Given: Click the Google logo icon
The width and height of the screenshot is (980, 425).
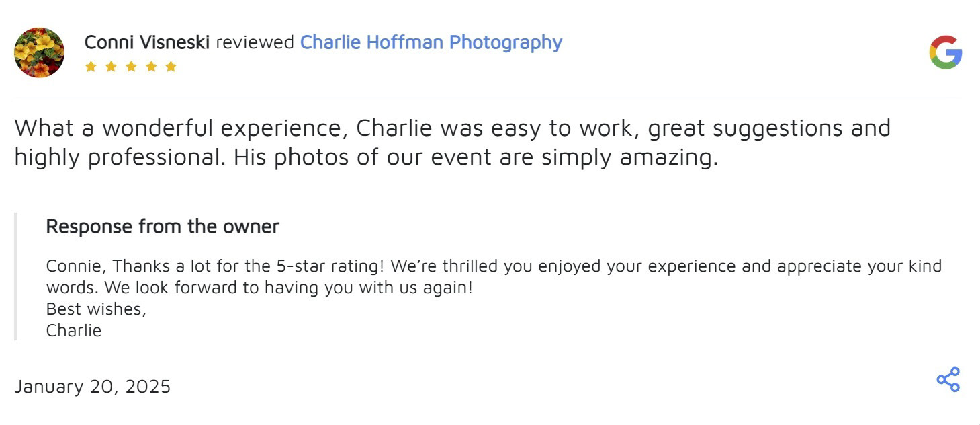Looking at the screenshot, I should (x=945, y=52).
